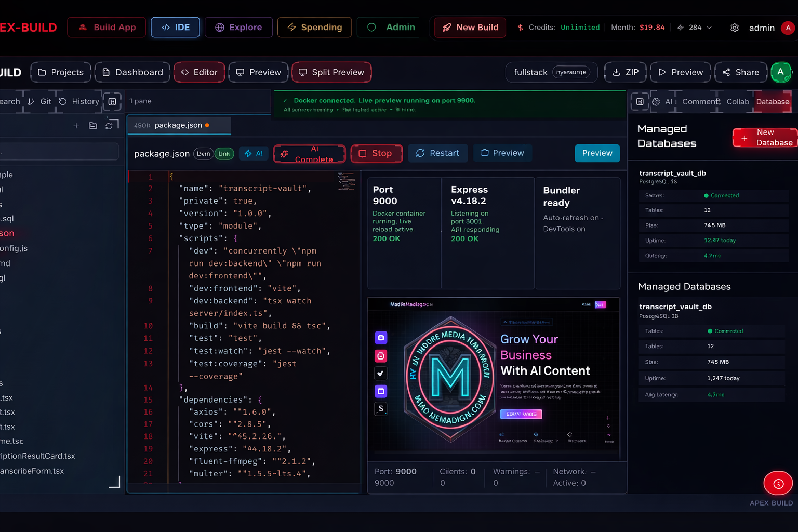Click the AI Complete button
The image size is (798, 532).
pos(309,154)
